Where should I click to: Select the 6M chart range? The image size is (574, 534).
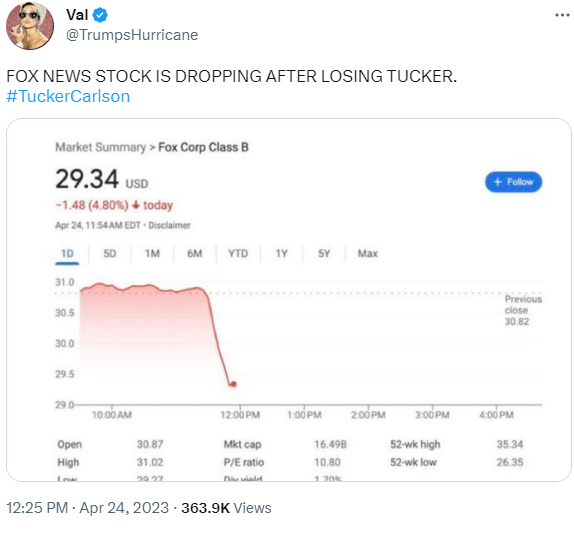(x=194, y=254)
